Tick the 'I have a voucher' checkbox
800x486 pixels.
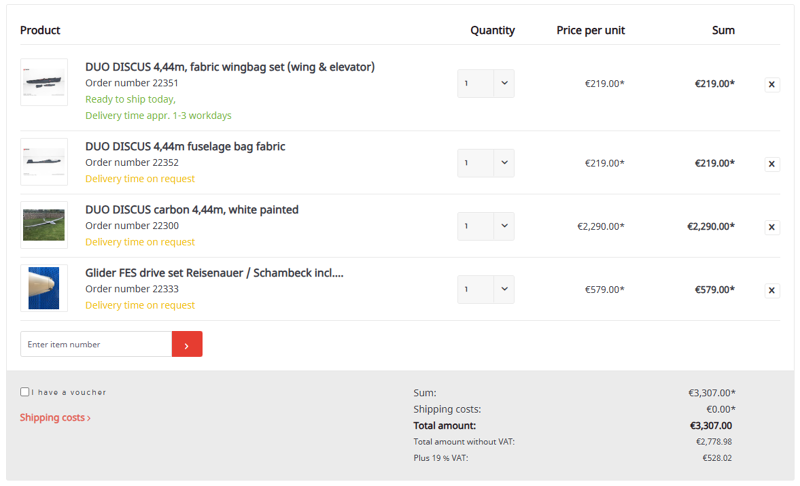coord(25,392)
